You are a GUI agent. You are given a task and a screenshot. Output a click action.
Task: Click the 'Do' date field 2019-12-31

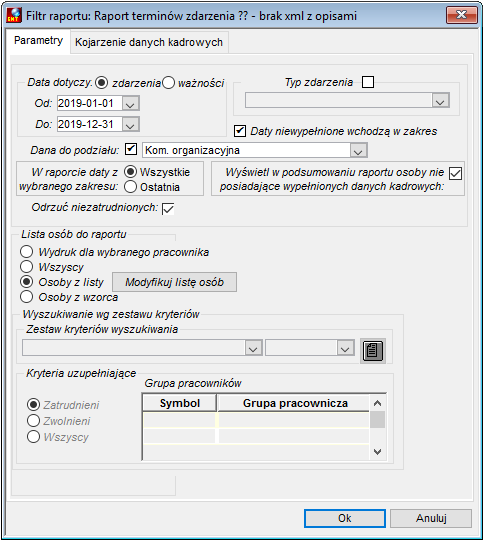click(x=90, y=125)
